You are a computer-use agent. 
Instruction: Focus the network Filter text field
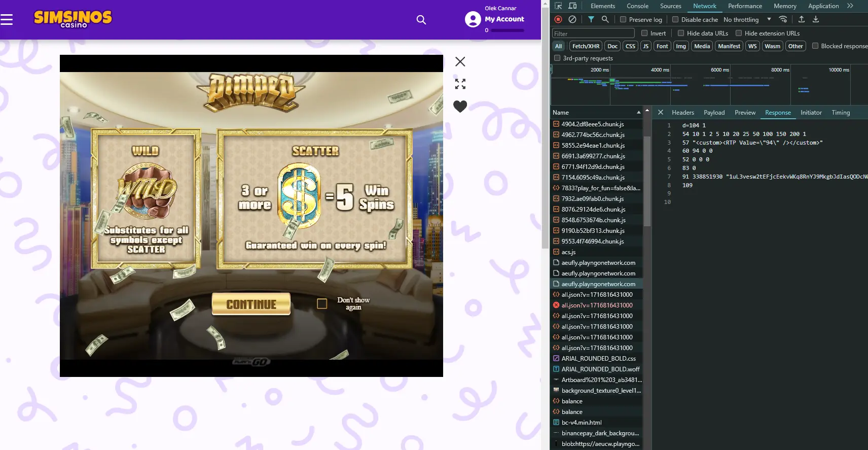(593, 33)
